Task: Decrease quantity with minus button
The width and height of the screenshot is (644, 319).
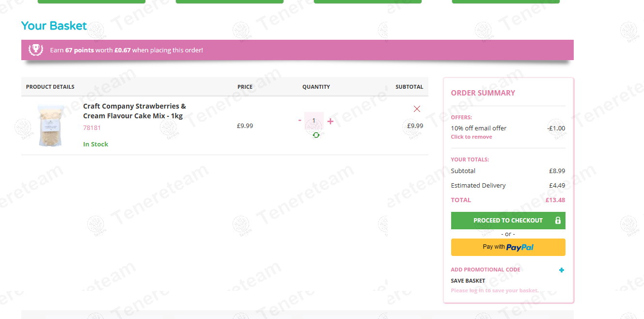Action: tap(300, 120)
